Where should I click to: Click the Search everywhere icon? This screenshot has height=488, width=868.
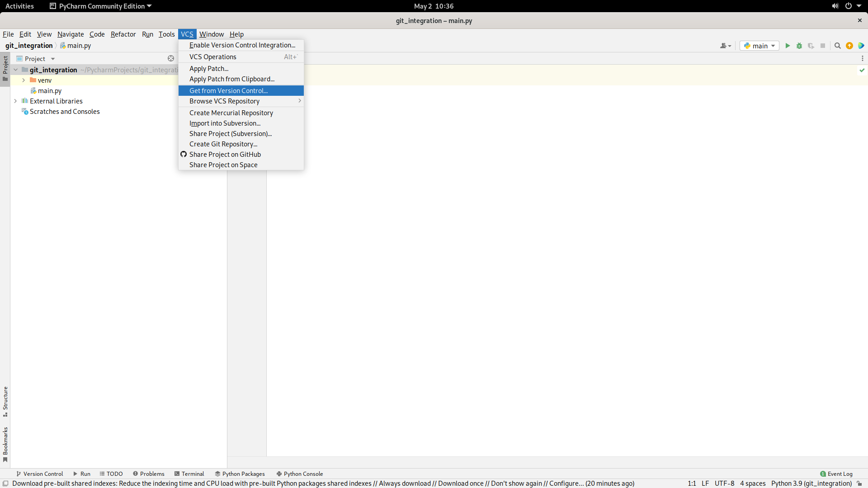(838, 46)
